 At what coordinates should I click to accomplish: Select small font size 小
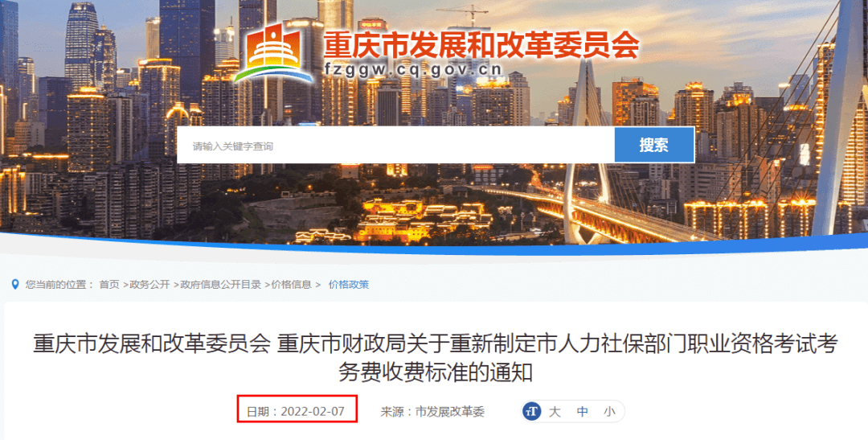(x=609, y=412)
